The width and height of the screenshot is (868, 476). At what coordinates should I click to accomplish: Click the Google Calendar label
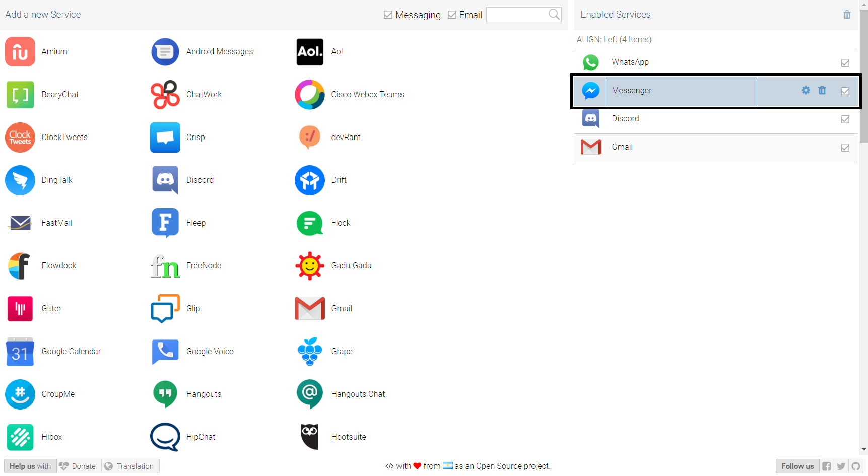click(71, 352)
